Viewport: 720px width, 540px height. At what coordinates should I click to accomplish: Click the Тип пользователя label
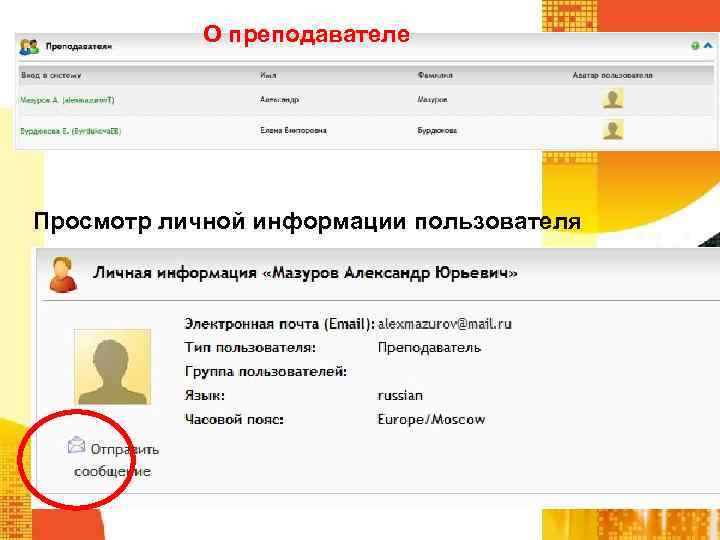pyautogui.click(x=250, y=348)
